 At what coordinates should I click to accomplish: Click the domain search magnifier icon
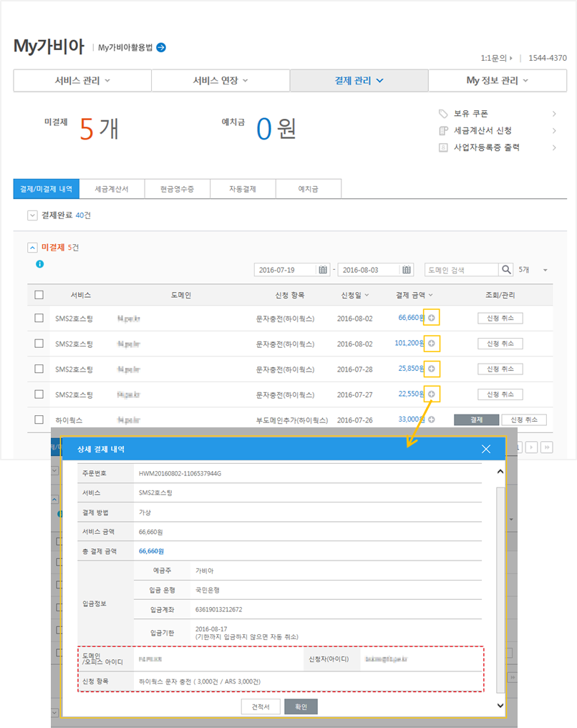tap(505, 270)
